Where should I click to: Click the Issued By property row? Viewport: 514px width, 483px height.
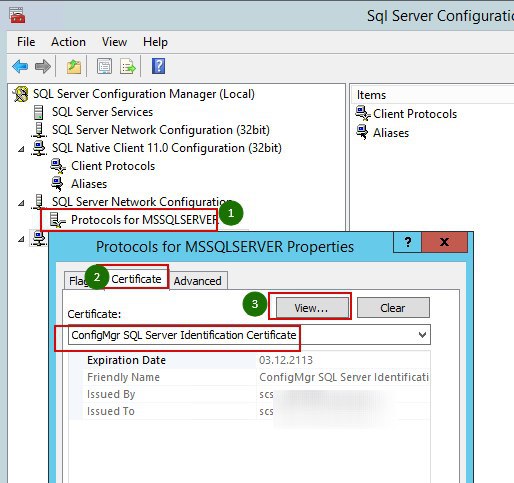pos(249,394)
